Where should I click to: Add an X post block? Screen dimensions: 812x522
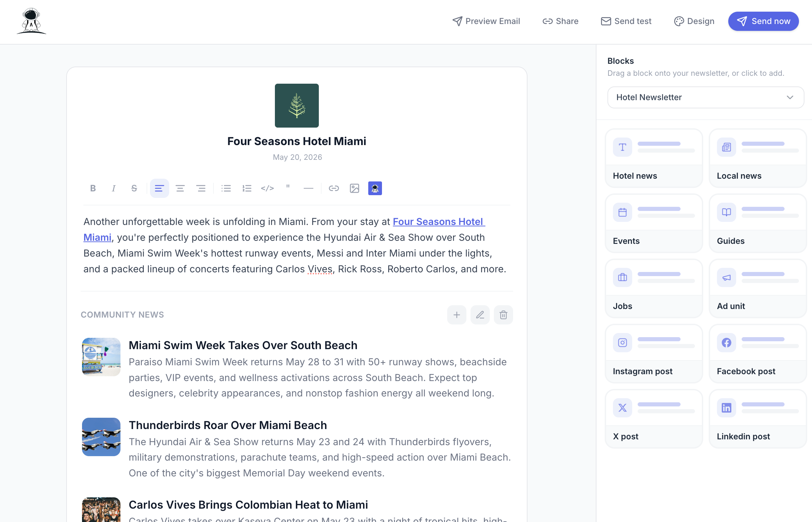point(654,419)
